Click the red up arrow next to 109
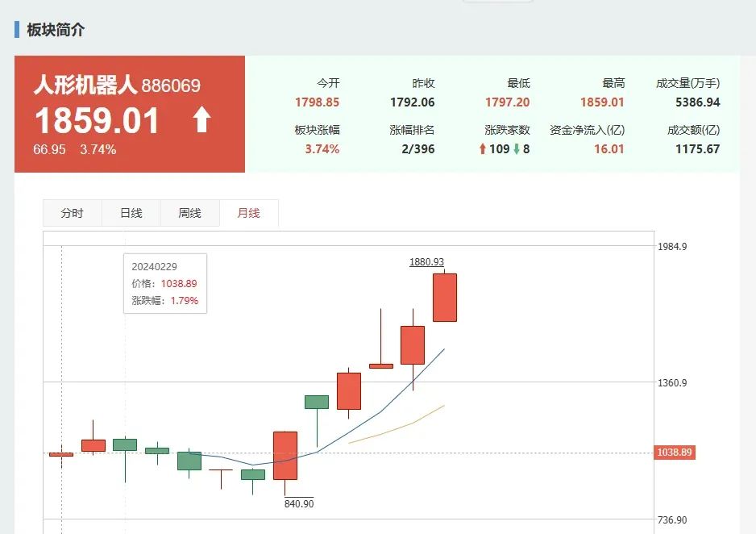756x534 pixels. point(483,149)
